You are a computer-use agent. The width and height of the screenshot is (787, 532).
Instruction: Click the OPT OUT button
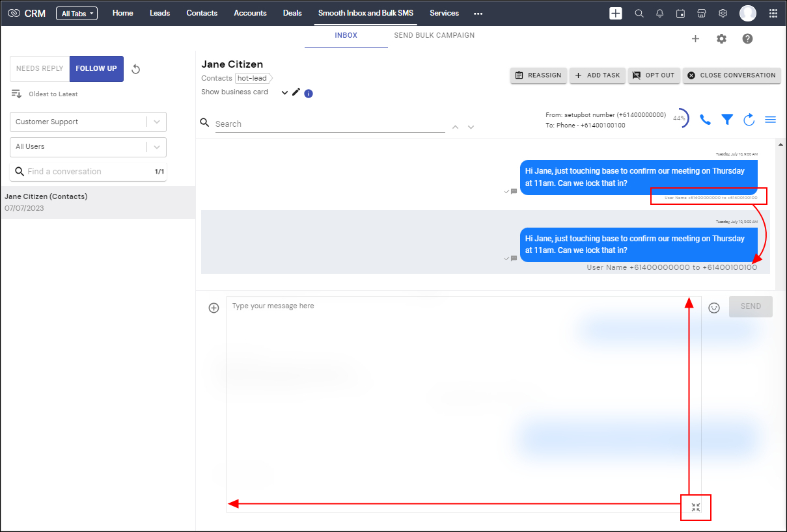click(654, 75)
